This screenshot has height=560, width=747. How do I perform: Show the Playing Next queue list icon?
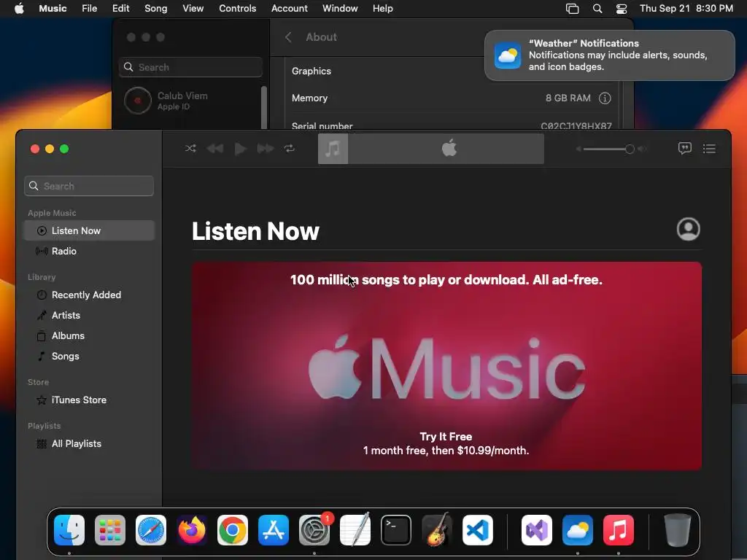(709, 149)
